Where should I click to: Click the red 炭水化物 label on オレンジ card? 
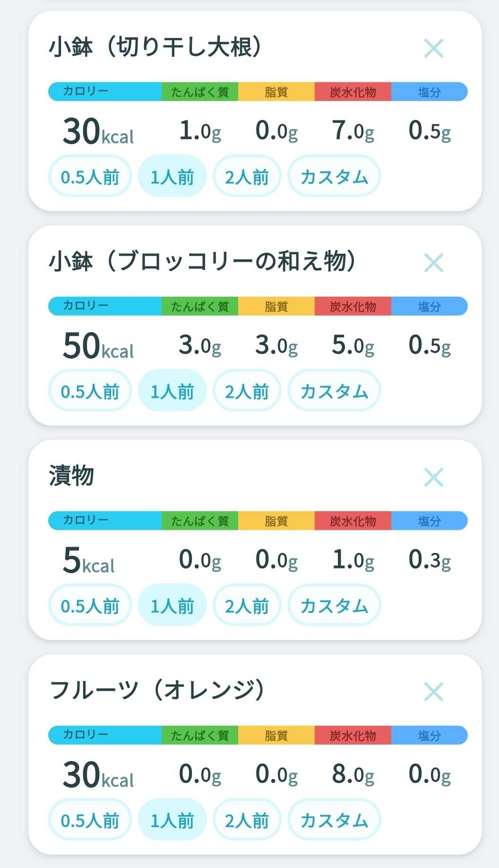353,735
